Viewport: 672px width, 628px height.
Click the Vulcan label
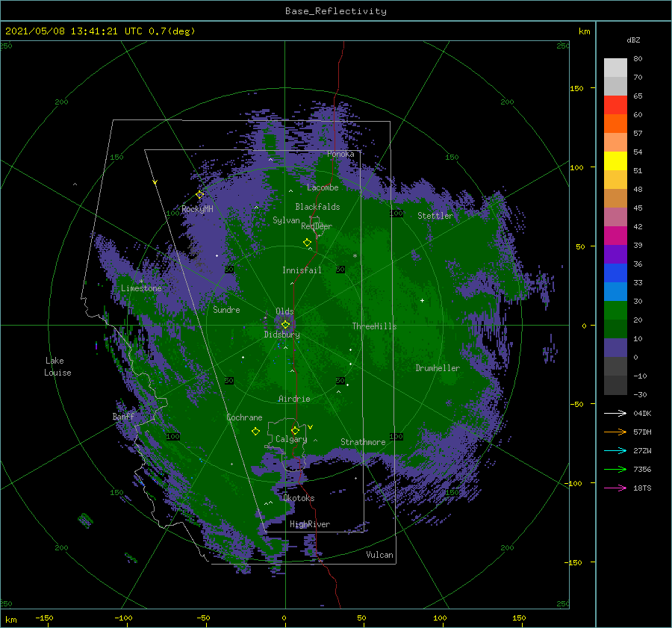coord(380,555)
